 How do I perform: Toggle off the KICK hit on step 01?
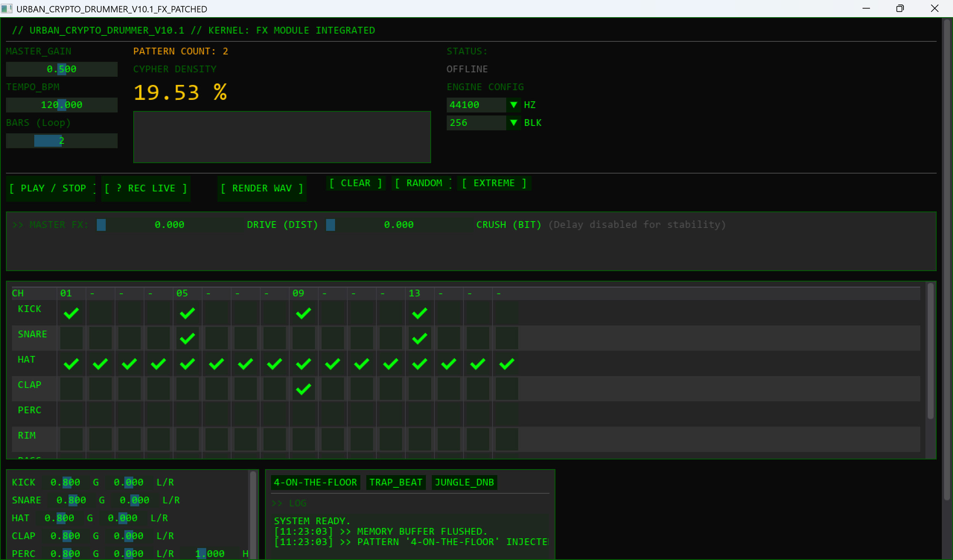point(71,313)
